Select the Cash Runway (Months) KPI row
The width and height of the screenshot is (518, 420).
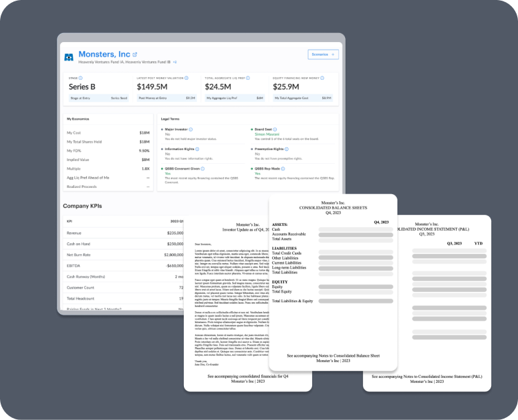point(123,276)
